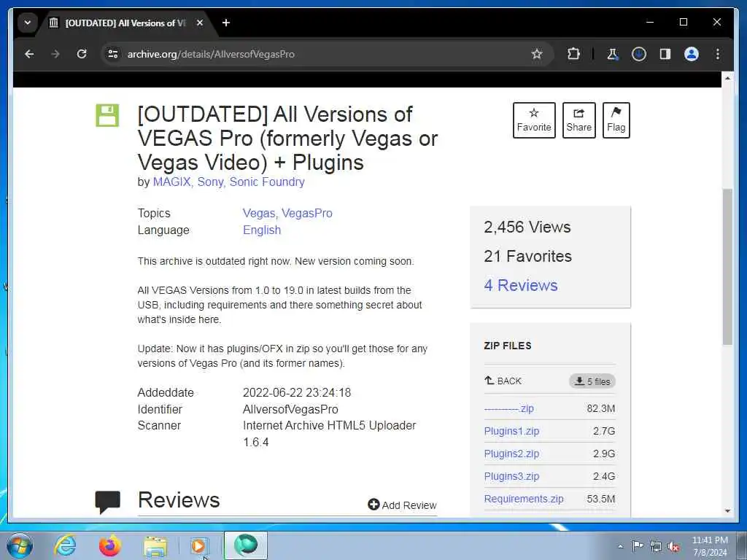
Task: Click the 2,456 Views text
Action: pyautogui.click(x=527, y=227)
